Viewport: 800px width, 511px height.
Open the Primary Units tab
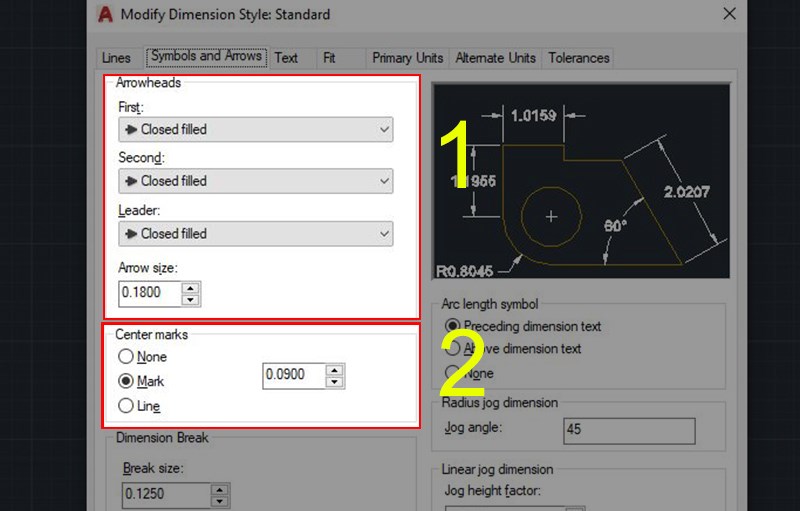tap(407, 58)
